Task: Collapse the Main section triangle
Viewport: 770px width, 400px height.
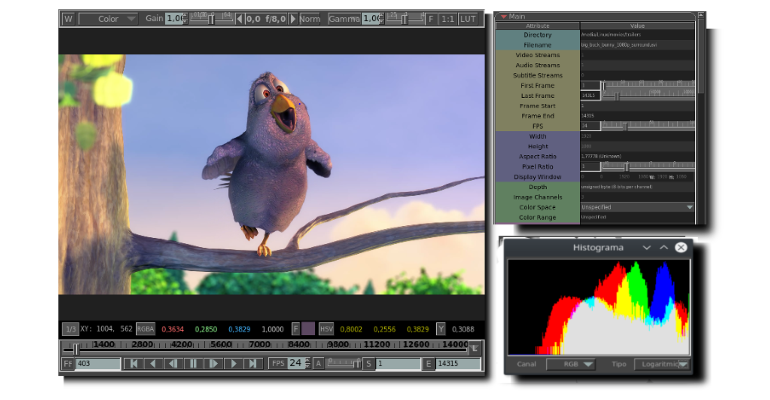Action: (x=503, y=17)
